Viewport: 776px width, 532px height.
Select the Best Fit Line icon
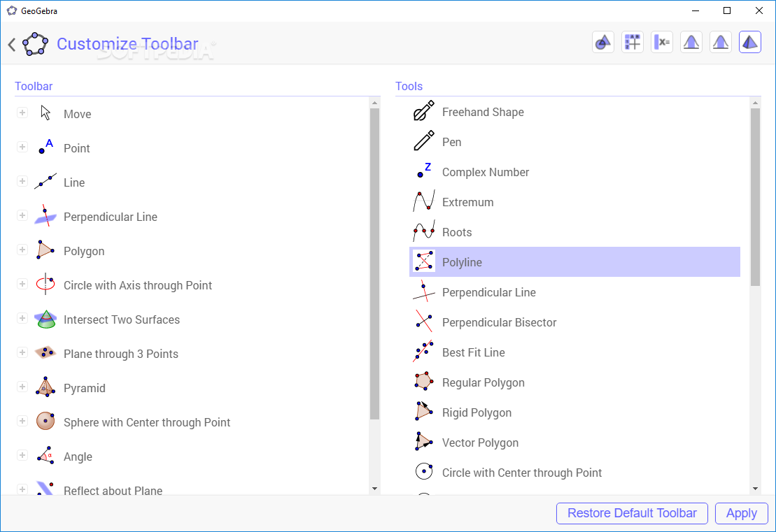coord(424,352)
